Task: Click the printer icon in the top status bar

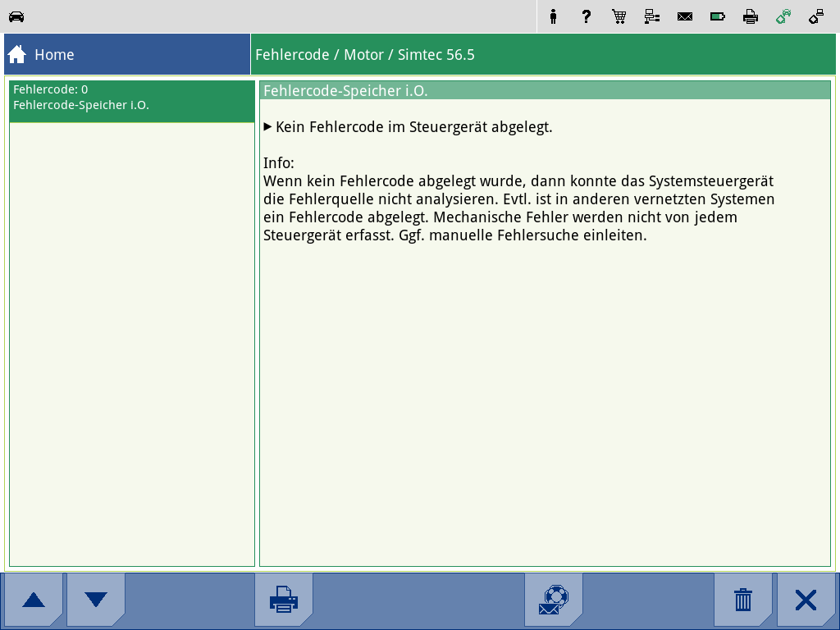Action: pyautogui.click(x=751, y=16)
